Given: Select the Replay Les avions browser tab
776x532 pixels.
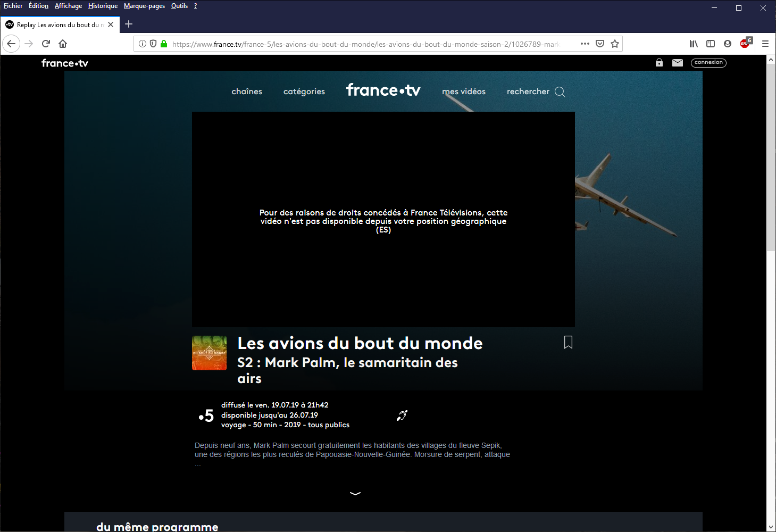Looking at the screenshot, I should pos(60,24).
